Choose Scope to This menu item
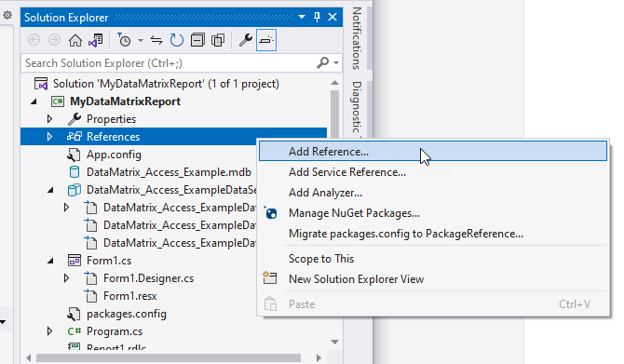The width and height of the screenshot is (624, 364). (433, 259)
